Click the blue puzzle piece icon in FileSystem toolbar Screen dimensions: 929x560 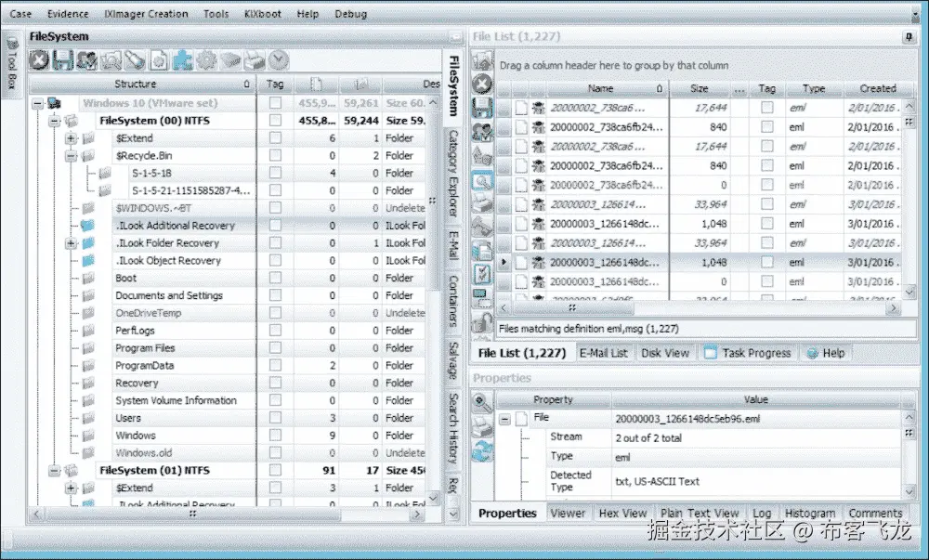pos(182,60)
